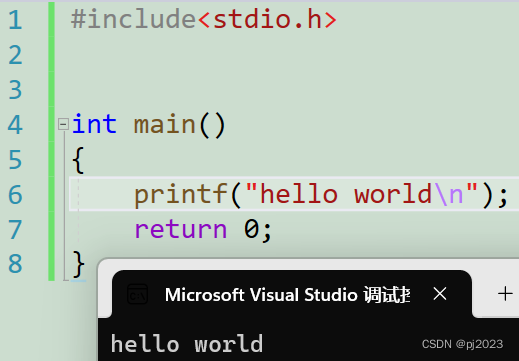The image size is (519, 361).
Task: Click line number 3 in gutter
Action: (15, 90)
